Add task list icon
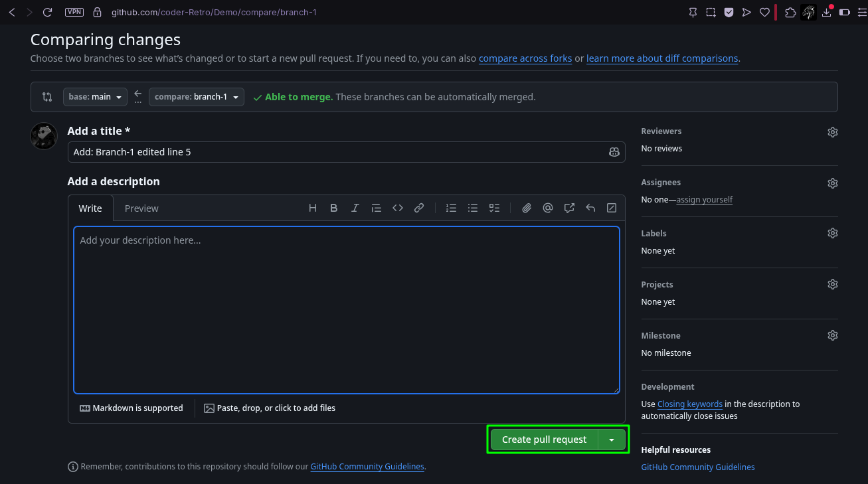Screen dimensions: 868x484 (x=494, y=208)
